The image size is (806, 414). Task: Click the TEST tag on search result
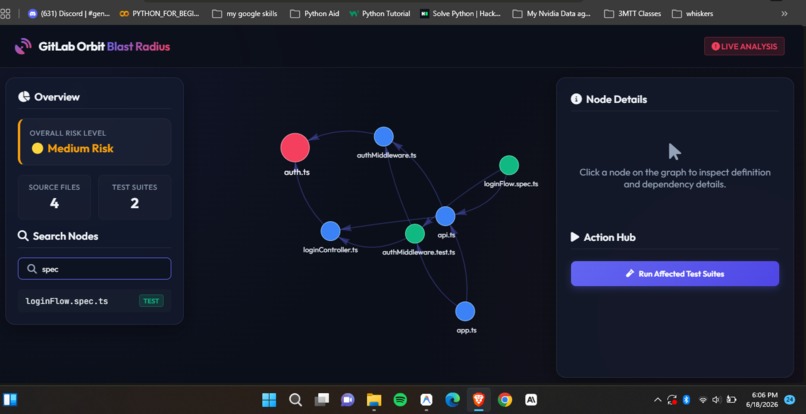coord(151,301)
